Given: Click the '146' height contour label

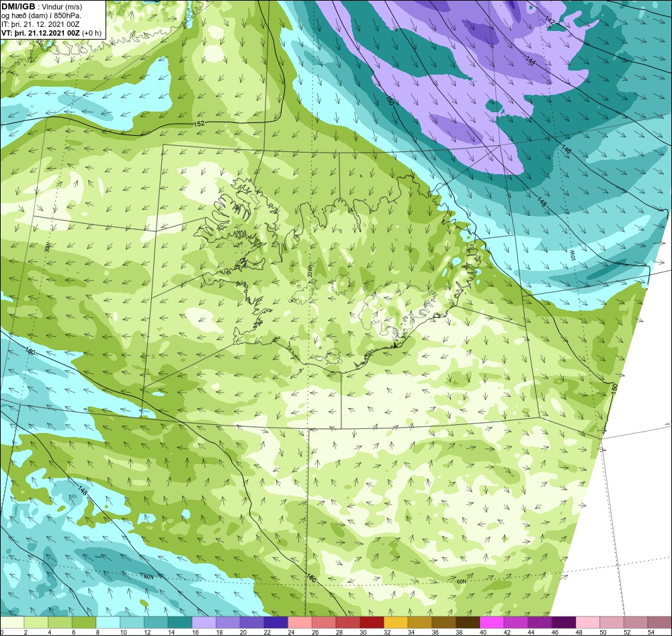Looking at the screenshot, I should tap(566, 149).
